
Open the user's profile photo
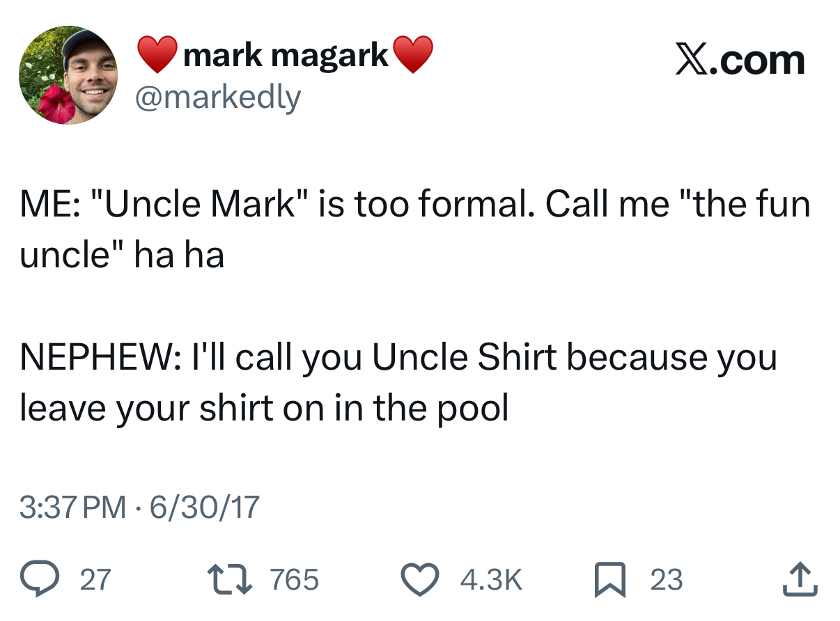coord(68,75)
